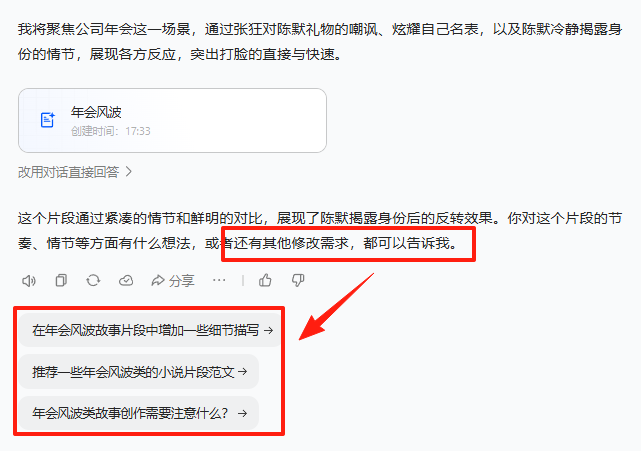Play the response aloud with speaker icon

pyautogui.click(x=29, y=280)
